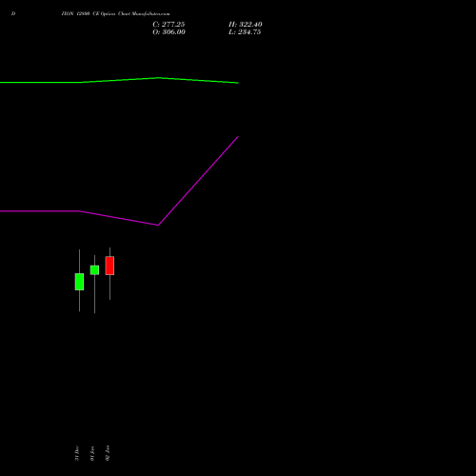This screenshot has height=476, width=476.
Task: Click the 'D' timeframe label
Action: tap(13, 14)
